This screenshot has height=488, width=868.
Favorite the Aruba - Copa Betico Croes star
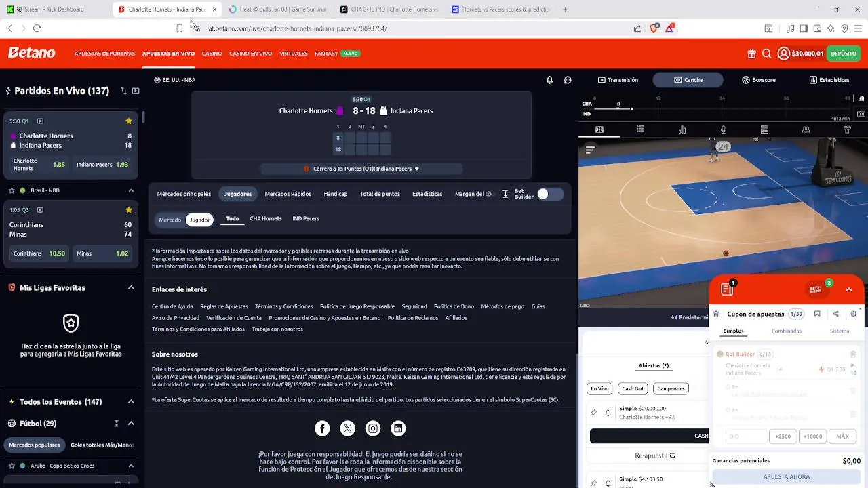pyautogui.click(x=12, y=466)
